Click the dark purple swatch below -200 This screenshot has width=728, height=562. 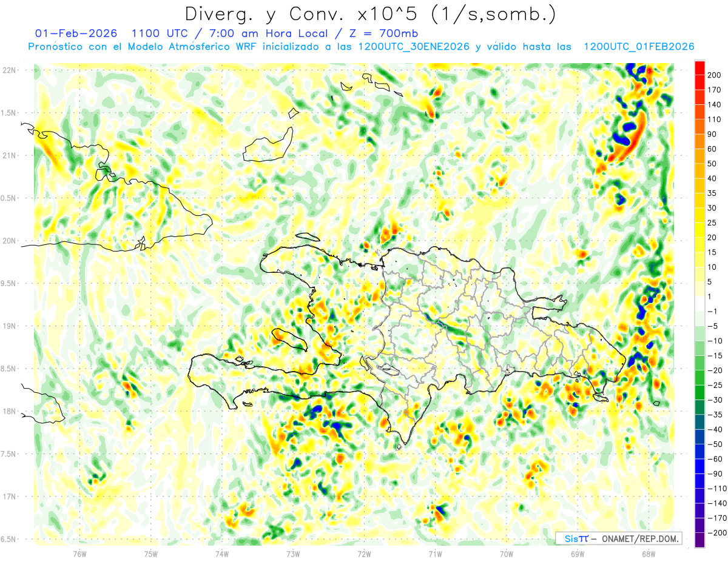[699, 540]
